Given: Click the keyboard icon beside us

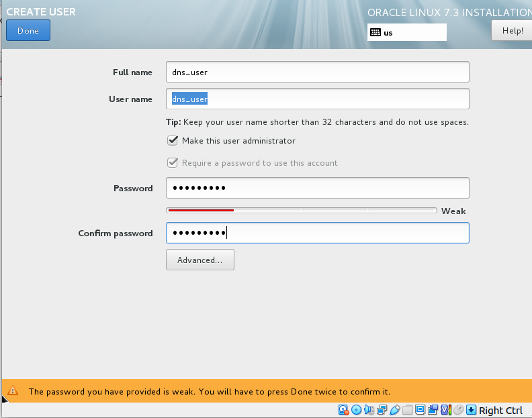Looking at the screenshot, I should click(x=375, y=33).
